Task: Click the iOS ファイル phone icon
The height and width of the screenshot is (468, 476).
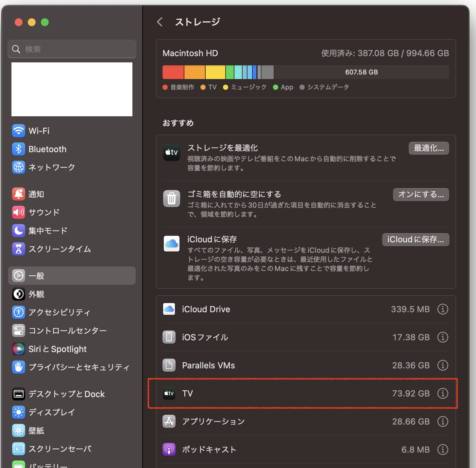Action: pos(169,337)
